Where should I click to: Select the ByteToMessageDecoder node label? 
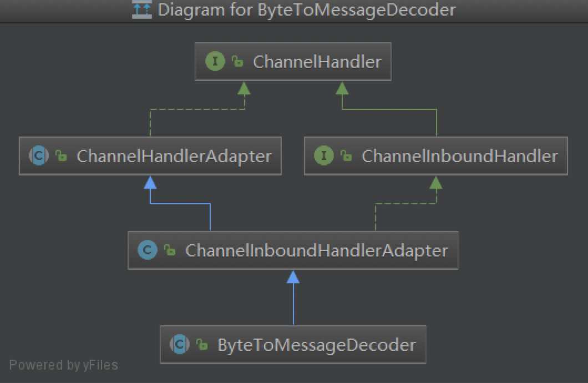(317, 345)
